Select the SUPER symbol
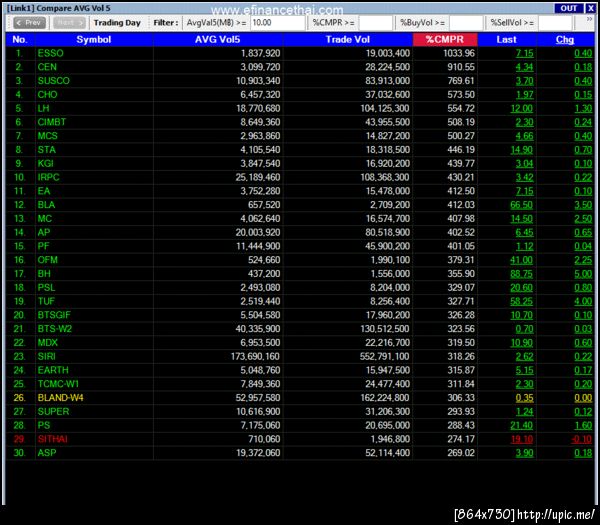 [x=54, y=411]
